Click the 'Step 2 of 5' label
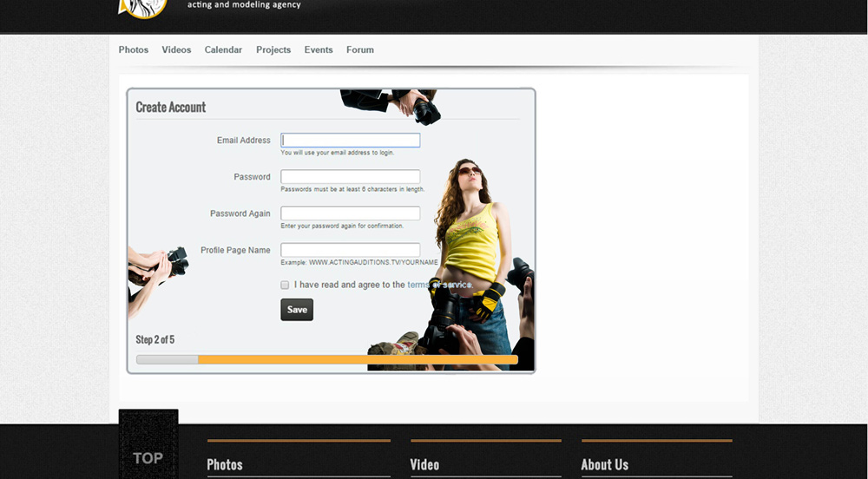 [155, 339]
